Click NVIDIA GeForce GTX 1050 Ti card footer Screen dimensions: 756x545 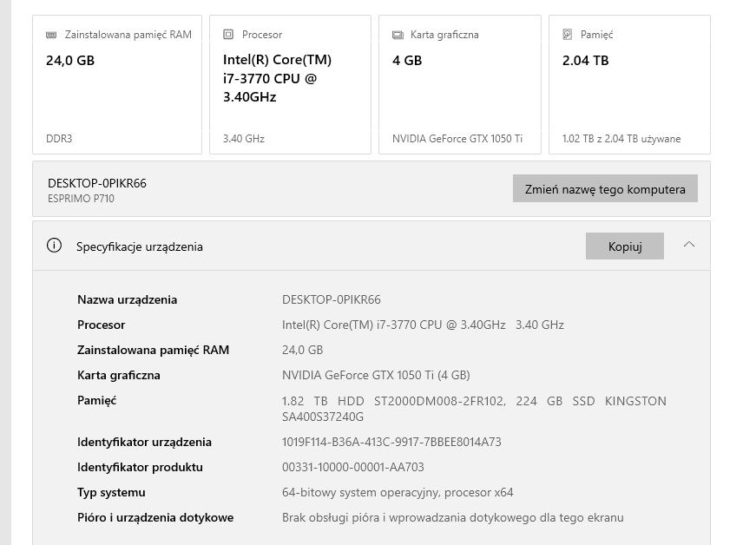457,139
